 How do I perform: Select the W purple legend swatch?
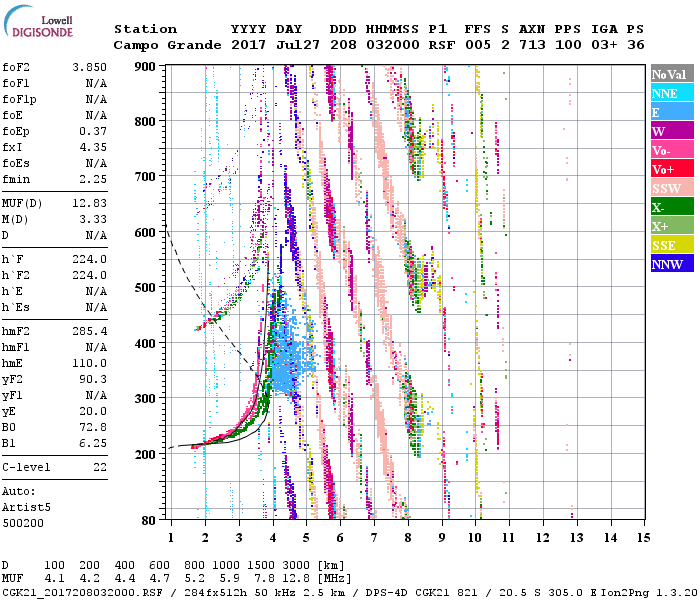672,131
